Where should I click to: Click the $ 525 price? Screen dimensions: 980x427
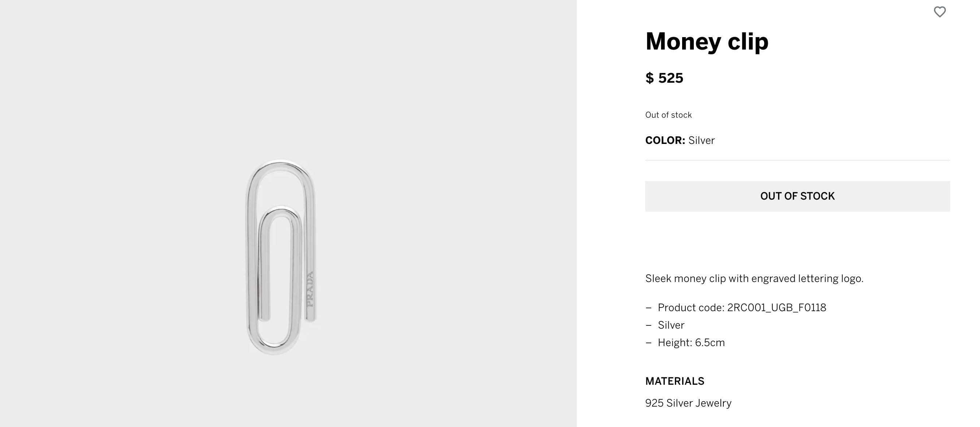664,78
